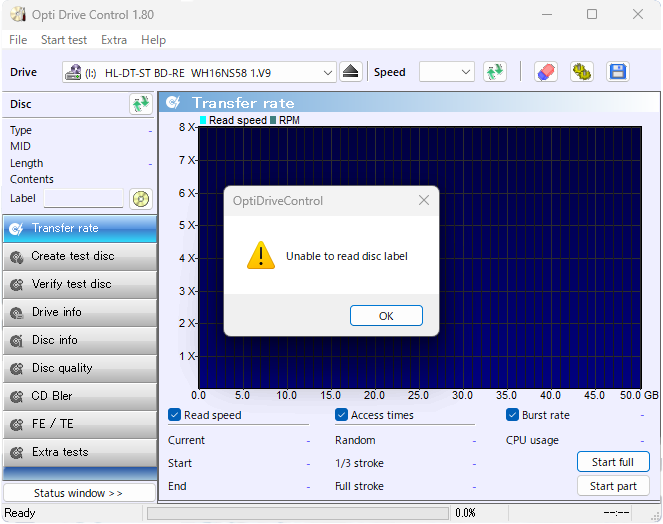Uncheck the Burst rate checkbox
The width and height of the screenshot is (663, 524).
point(512,415)
